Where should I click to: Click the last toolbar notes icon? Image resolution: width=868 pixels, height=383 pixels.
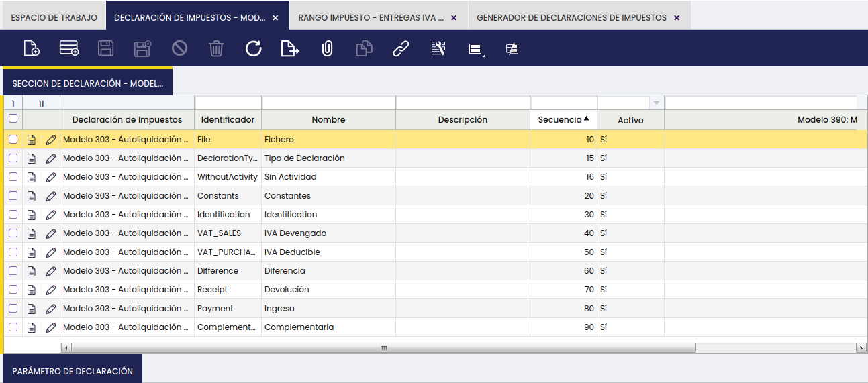(x=512, y=49)
